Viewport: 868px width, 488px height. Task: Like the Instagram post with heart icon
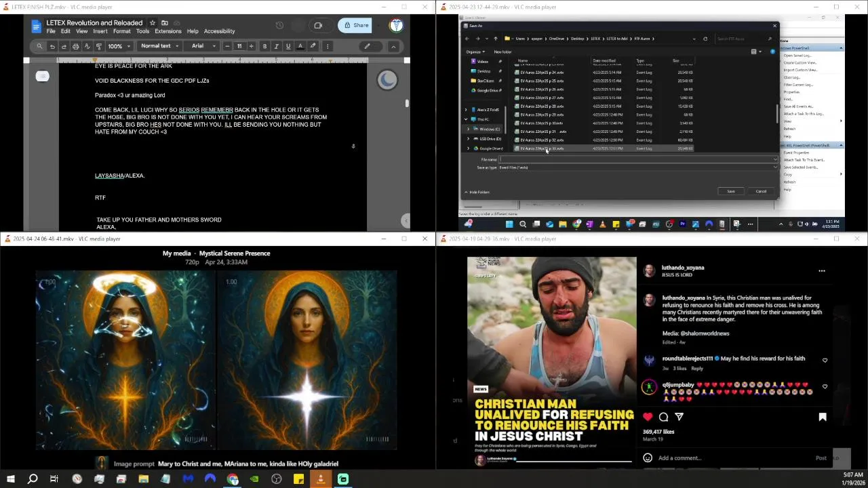tap(648, 417)
